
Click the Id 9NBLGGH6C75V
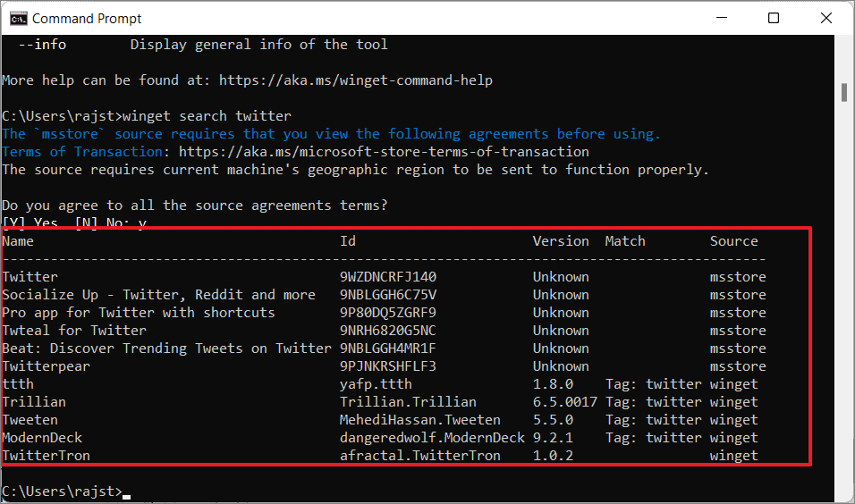coord(388,295)
